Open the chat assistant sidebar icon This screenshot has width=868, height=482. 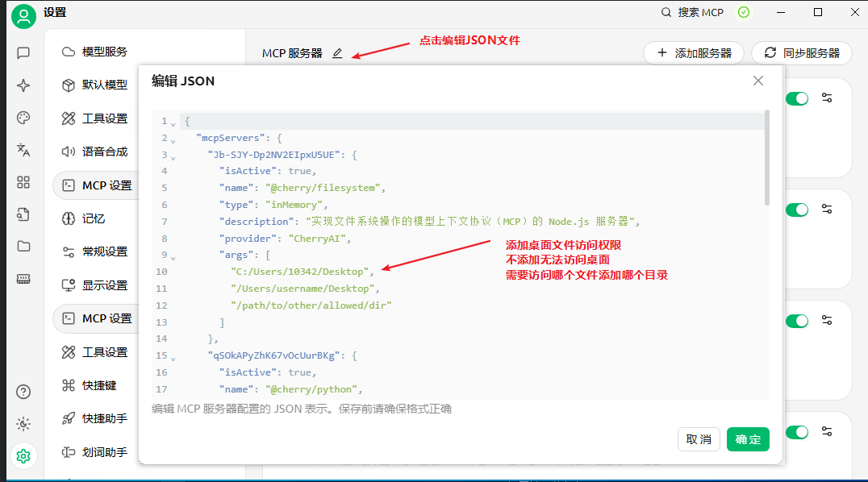click(23, 53)
